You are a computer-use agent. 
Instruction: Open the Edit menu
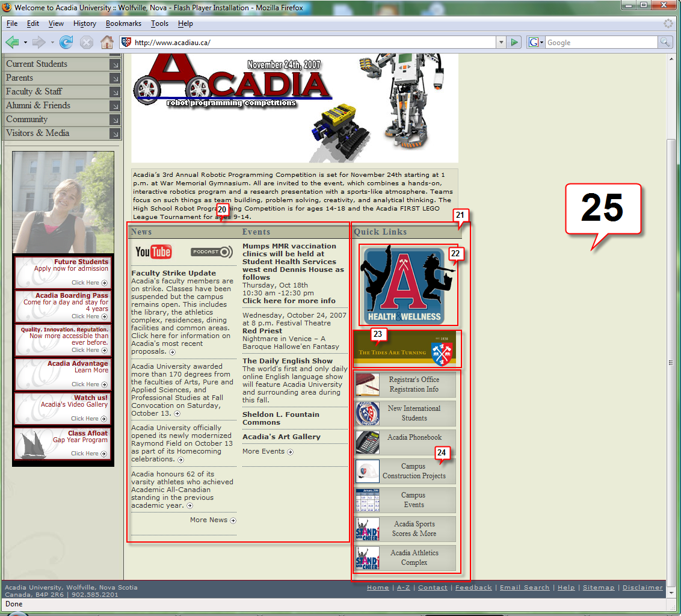pos(33,23)
